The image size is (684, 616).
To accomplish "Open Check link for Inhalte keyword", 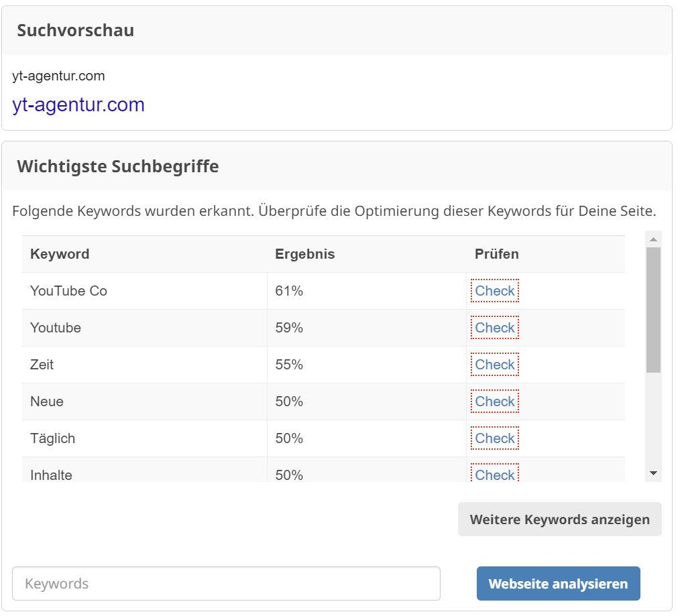I will [x=495, y=473].
